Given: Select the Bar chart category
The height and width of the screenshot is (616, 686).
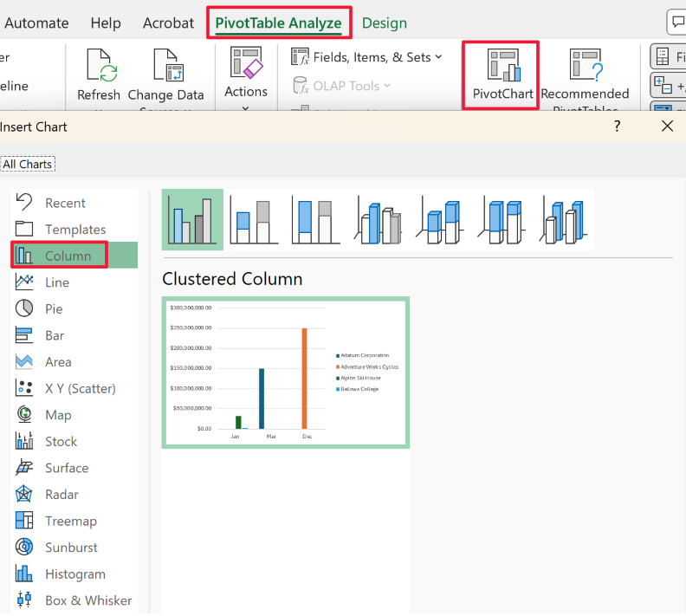Looking at the screenshot, I should coord(74,335).
